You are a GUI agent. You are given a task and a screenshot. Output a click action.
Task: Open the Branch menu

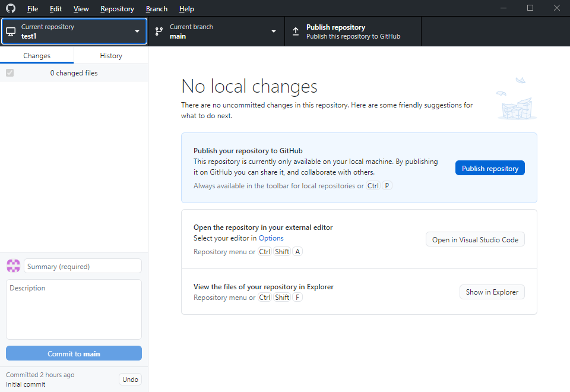point(156,9)
